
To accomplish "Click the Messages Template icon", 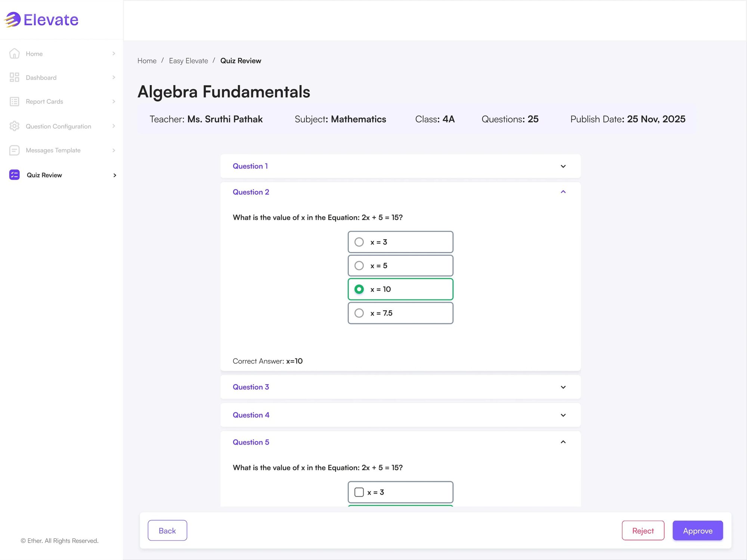I will tap(14, 150).
